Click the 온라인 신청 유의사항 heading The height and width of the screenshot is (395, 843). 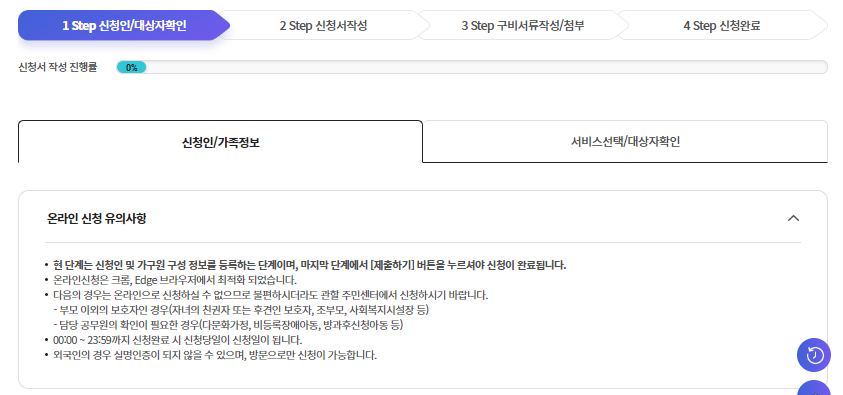(96, 219)
